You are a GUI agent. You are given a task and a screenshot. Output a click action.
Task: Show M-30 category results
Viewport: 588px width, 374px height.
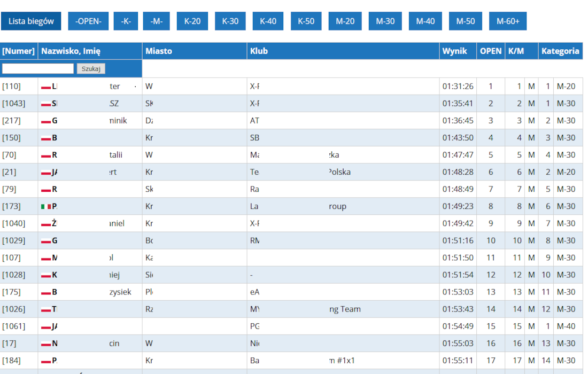pos(385,21)
